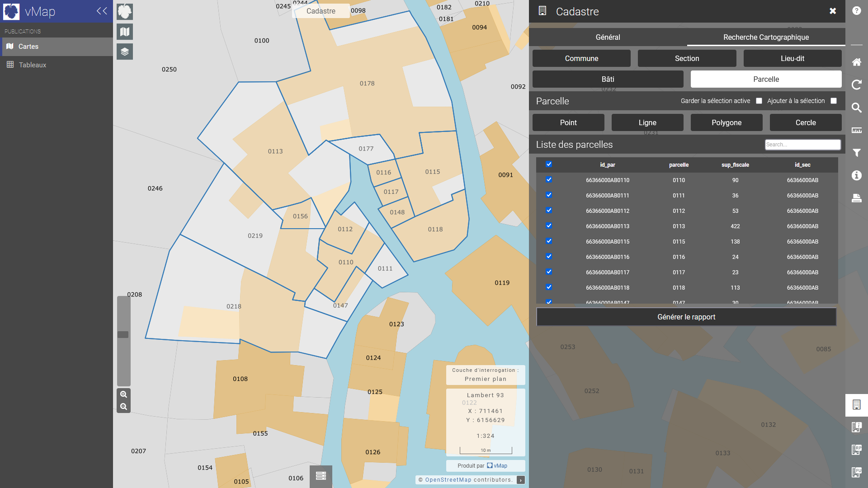Viewport: 868px width, 488px height.
Task: Open the funnel filter tool
Action: pyautogui.click(x=856, y=153)
